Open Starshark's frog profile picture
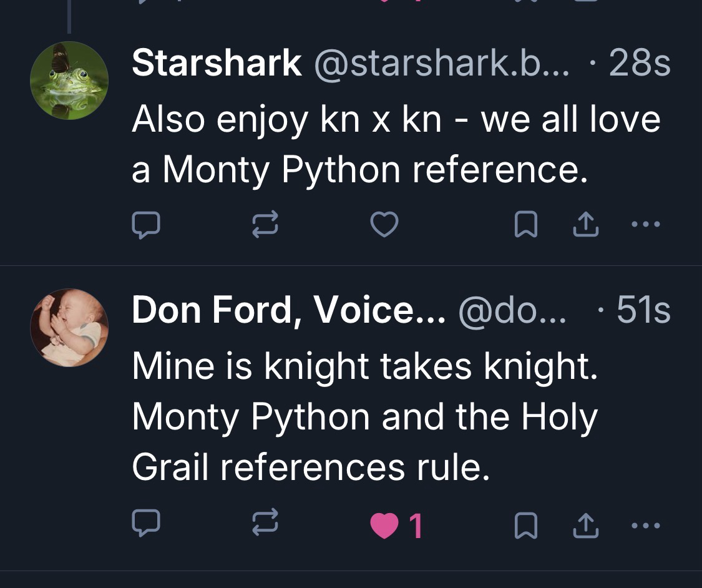Screen dimensions: 702x588 (x=69, y=81)
